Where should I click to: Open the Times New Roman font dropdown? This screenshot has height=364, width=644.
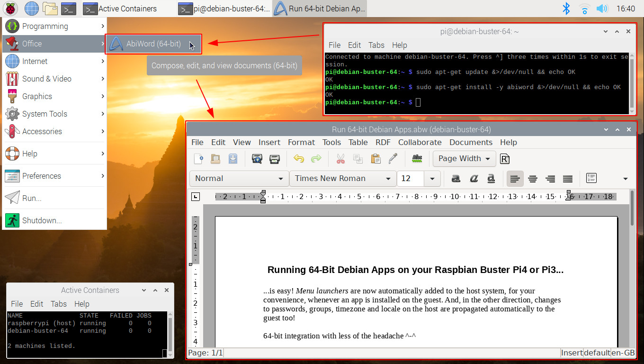pyautogui.click(x=343, y=179)
